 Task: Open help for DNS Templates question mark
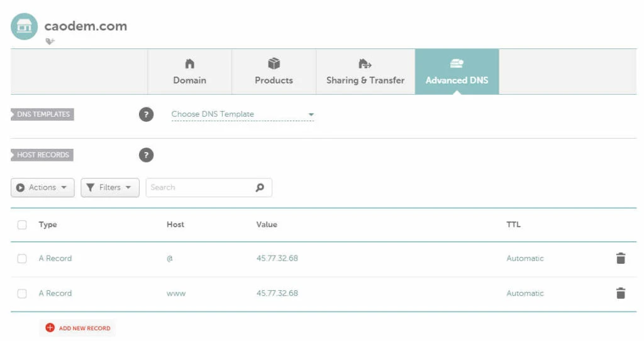(x=146, y=115)
